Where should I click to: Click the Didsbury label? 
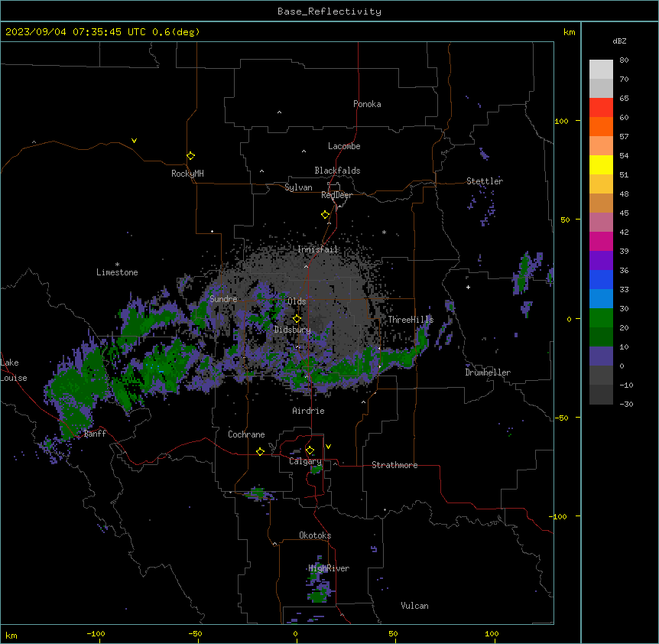(293, 330)
